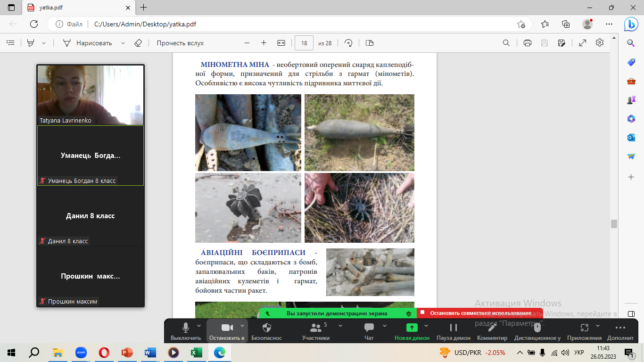Open the Bing chat sidebar button

click(x=631, y=24)
